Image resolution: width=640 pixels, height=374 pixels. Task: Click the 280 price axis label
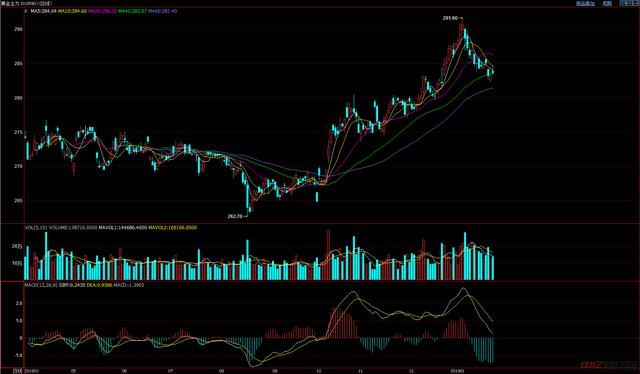pos(19,98)
